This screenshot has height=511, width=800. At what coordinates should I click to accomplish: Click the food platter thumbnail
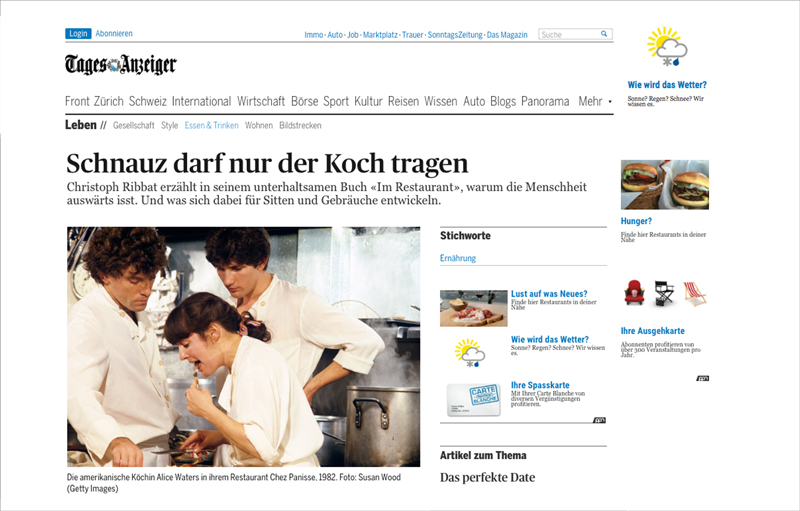coord(473,308)
